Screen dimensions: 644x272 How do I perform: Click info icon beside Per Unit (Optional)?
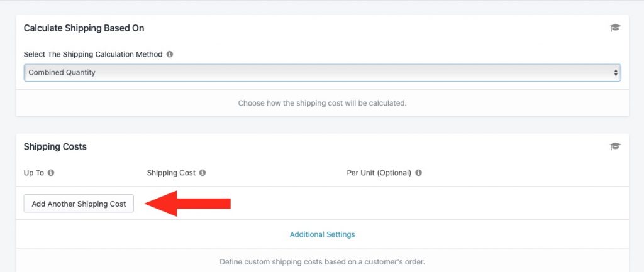click(x=418, y=173)
